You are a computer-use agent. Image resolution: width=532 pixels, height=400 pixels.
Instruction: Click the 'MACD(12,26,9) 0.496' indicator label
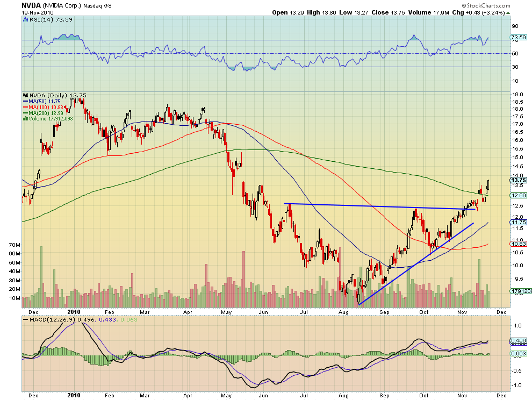pos(62,319)
